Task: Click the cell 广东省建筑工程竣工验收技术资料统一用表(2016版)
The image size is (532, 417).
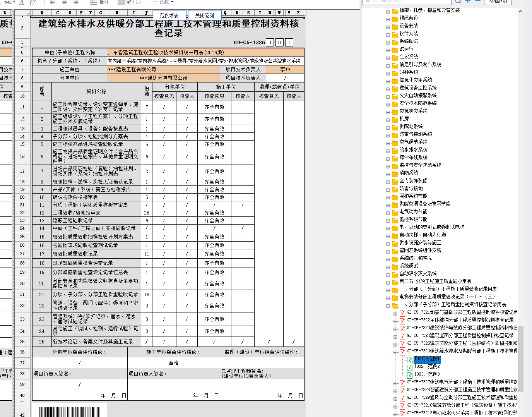Action: pos(205,52)
